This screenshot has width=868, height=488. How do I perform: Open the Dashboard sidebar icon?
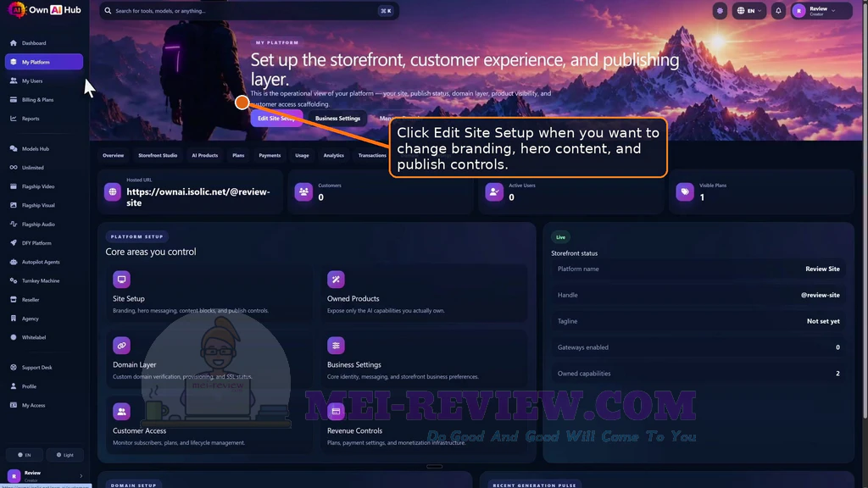[x=14, y=42]
